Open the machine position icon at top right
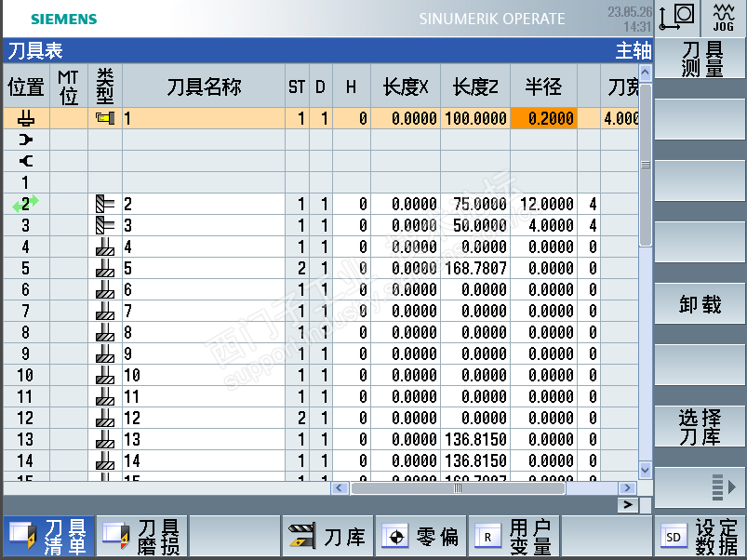747x560 pixels. point(677,18)
